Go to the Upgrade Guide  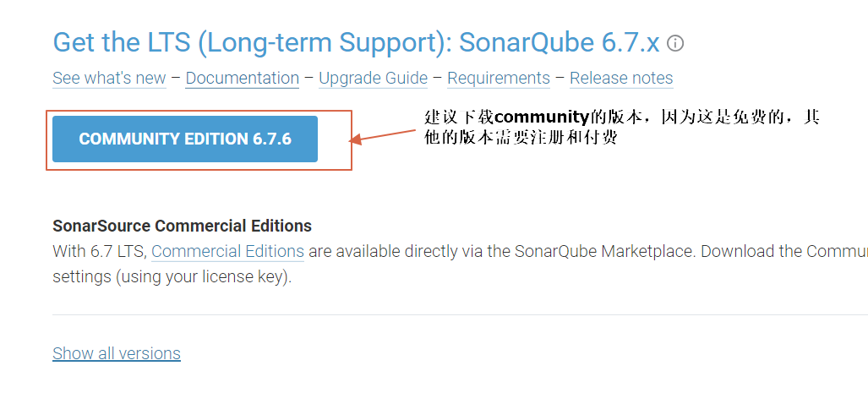pos(373,78)
